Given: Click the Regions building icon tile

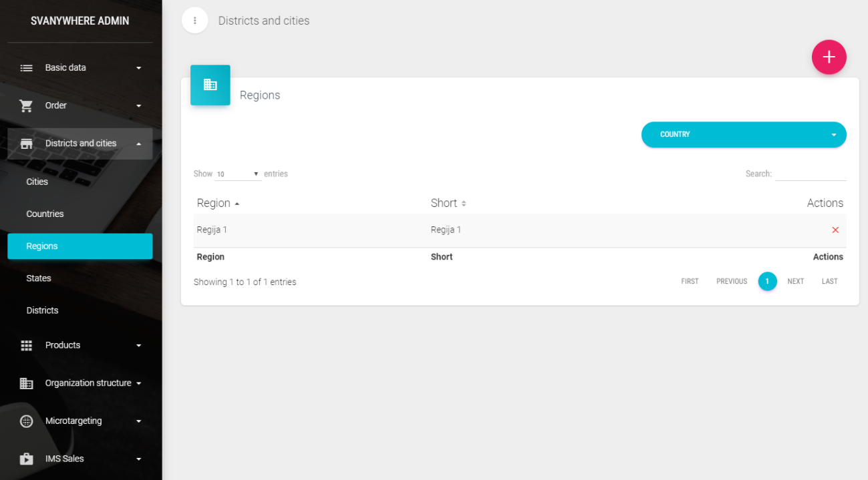Looking at the screenshot, I should [x=210, y=85].
